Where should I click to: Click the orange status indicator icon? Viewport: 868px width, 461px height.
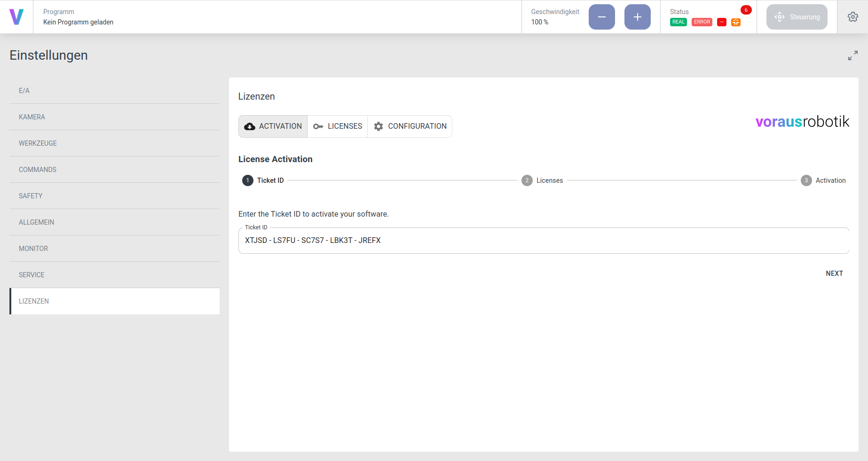735,22
